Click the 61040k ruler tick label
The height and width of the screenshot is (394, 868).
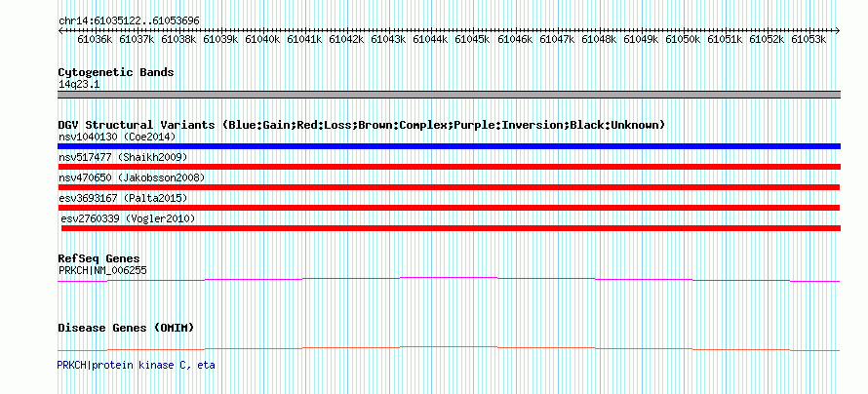pyautogui.click(x=263, y=39)
